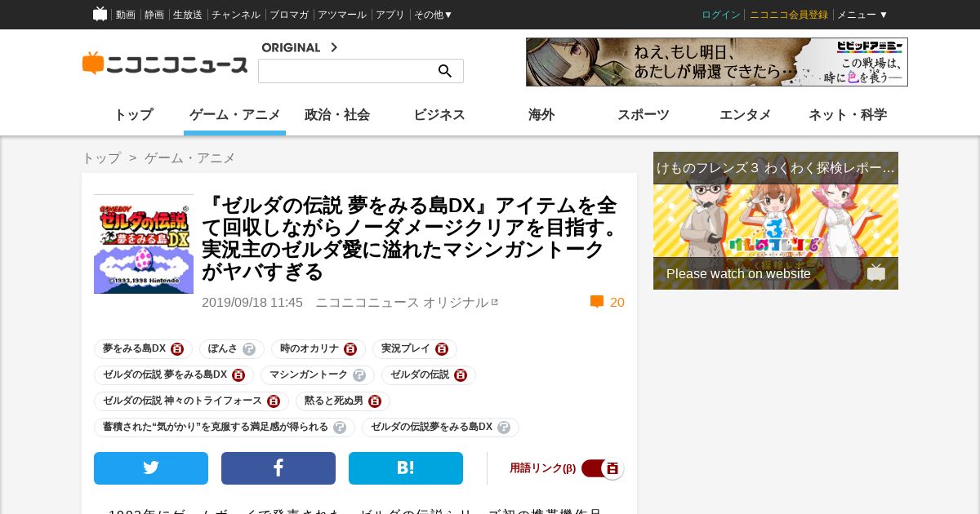This screenshot has height=514, width=980.
Task: Open アツマール in the top bar
Action: 342,15
